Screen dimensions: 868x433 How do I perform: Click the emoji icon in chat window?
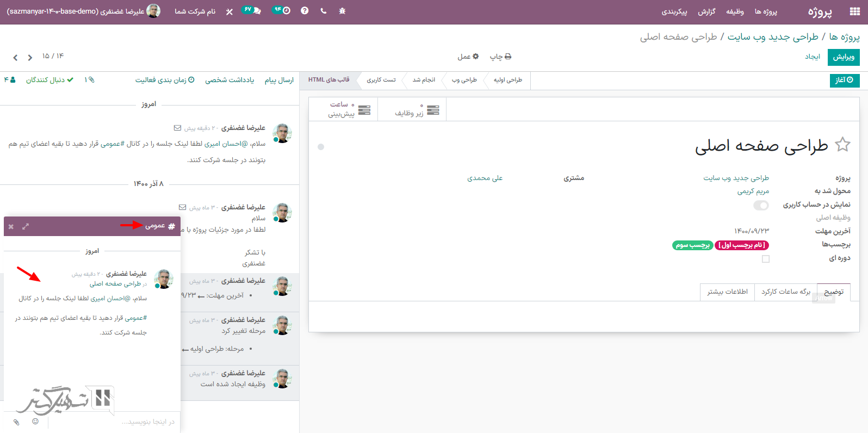pyautogui.click(x=35, y=421)
